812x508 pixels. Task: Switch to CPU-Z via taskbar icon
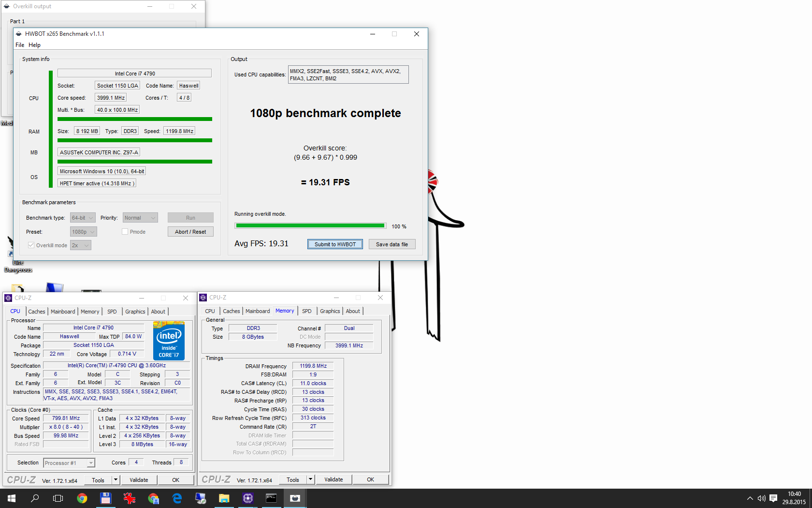click(x=248, y=498)
